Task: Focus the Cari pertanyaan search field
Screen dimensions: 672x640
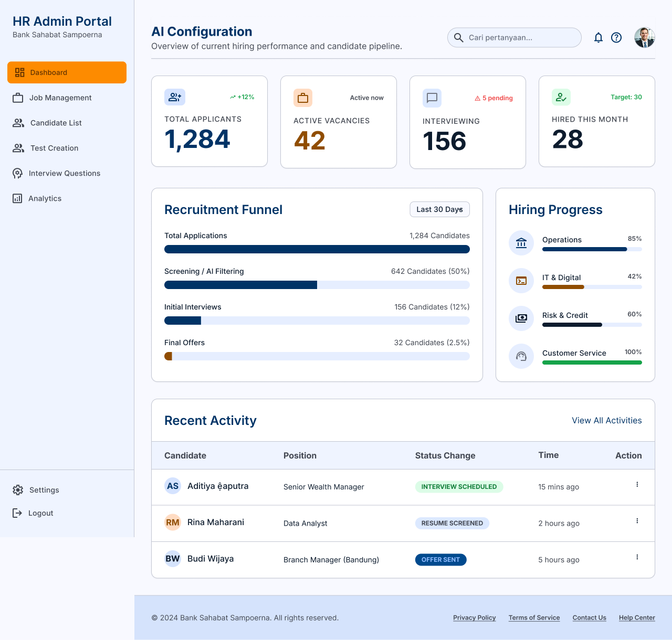Action: point(514,38)
